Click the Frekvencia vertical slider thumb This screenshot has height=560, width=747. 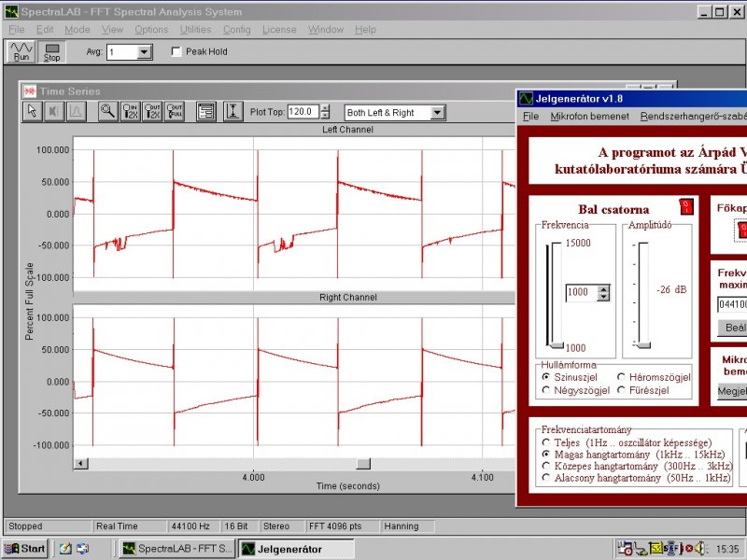[555, 345]
